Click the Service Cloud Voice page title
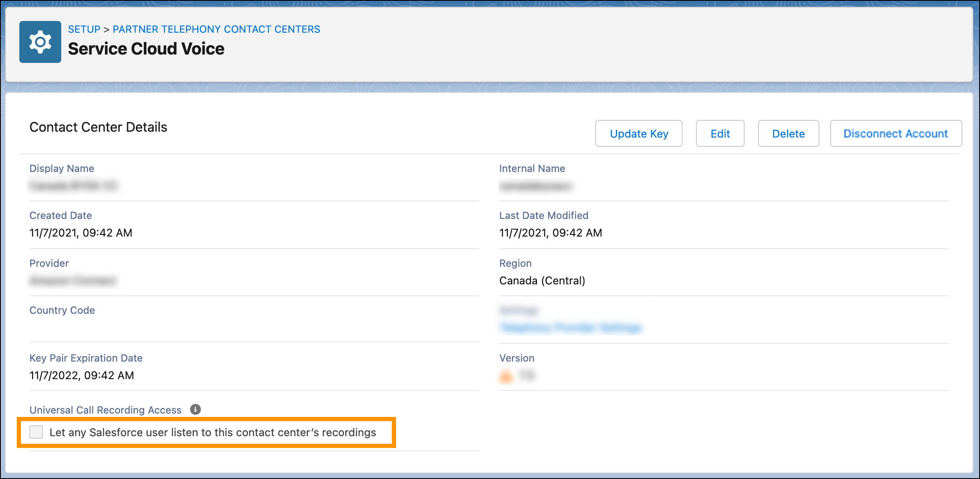Viewport: 980px width, 479px height. (x=146, y=49)
